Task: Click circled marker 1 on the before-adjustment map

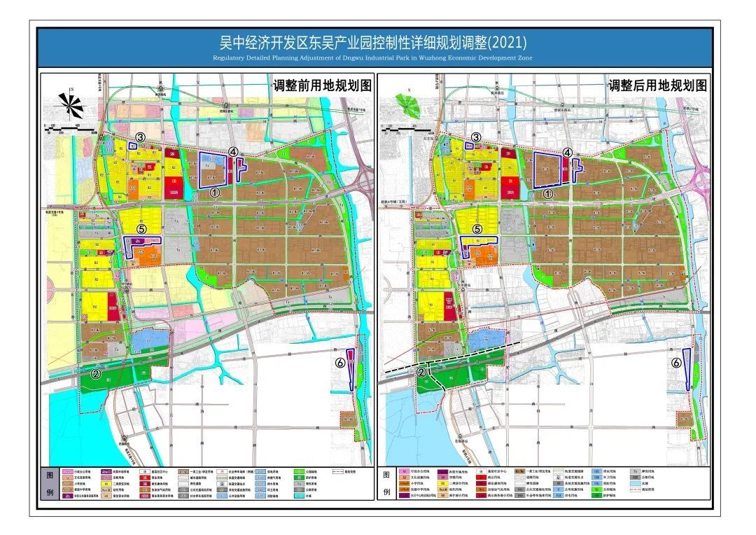Action: (215, 190)
